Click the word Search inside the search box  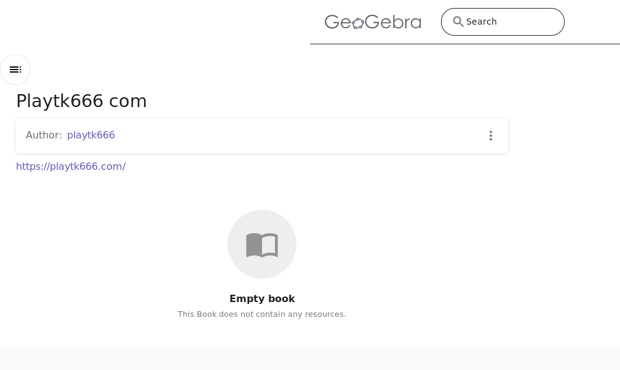click(x=481, y=22)
